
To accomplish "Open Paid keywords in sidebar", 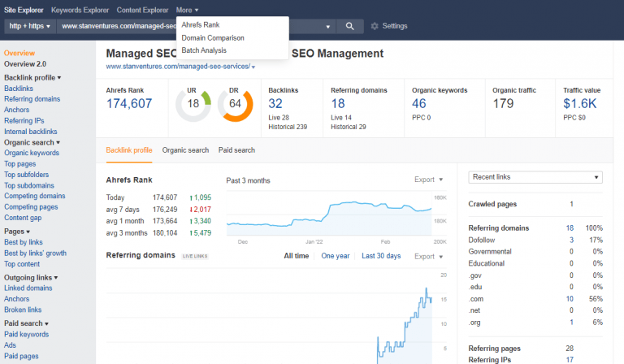I will click(26, 334).
